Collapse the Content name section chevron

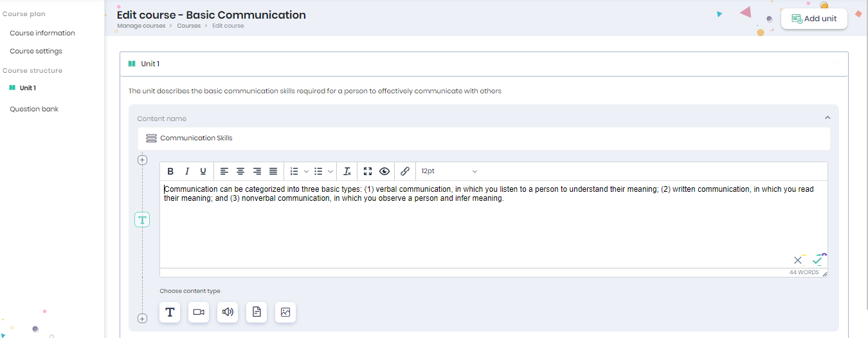827,118
